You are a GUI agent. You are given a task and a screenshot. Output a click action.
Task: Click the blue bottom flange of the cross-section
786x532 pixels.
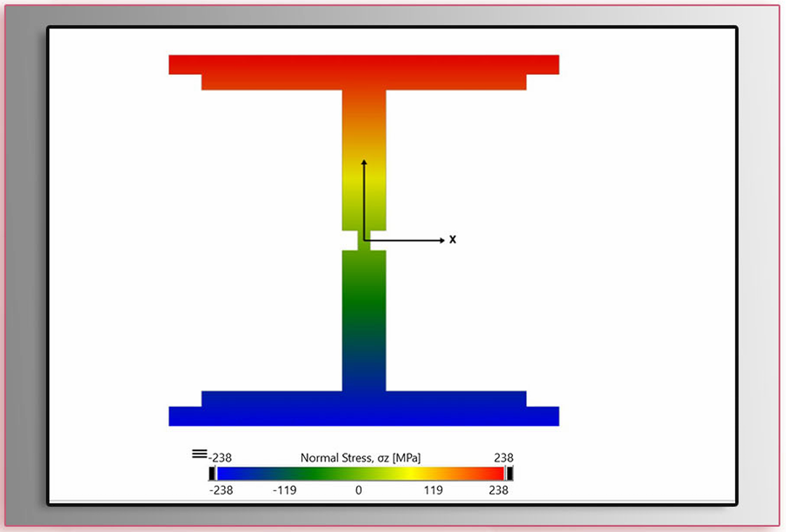364,409
